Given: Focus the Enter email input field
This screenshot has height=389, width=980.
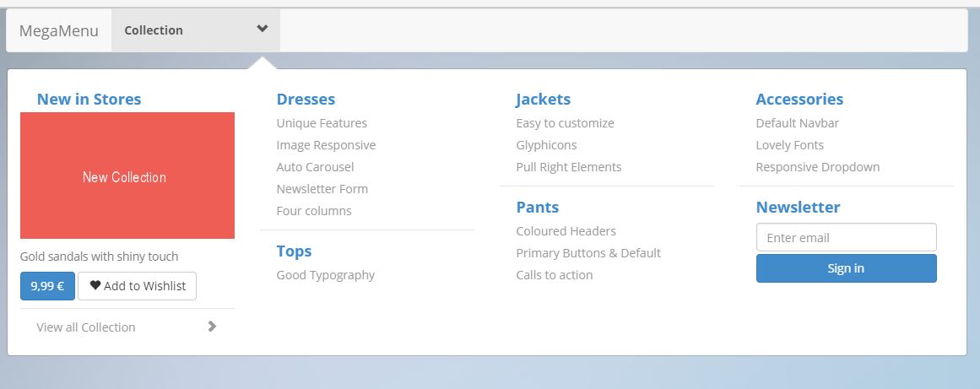Looking at the screenshot, I should coord(847,237).
